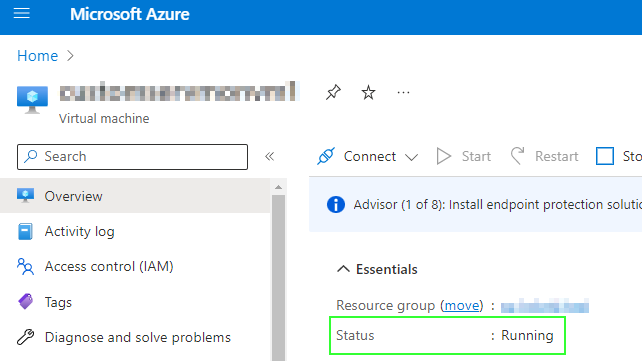Open the blurred resource group link
Image resolution: width=642 pixels, height=361 pixels.
point(545,306)
